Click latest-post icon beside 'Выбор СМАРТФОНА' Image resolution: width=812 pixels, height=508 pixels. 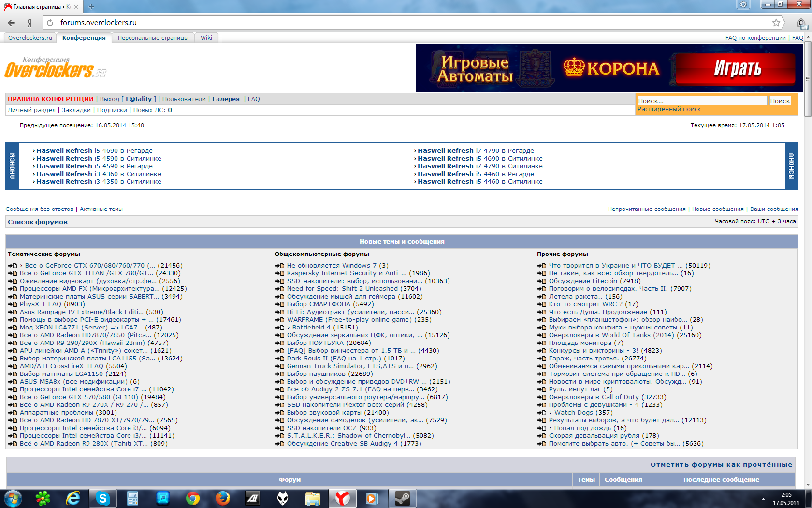pyautogui.click(x=280, y=304)
